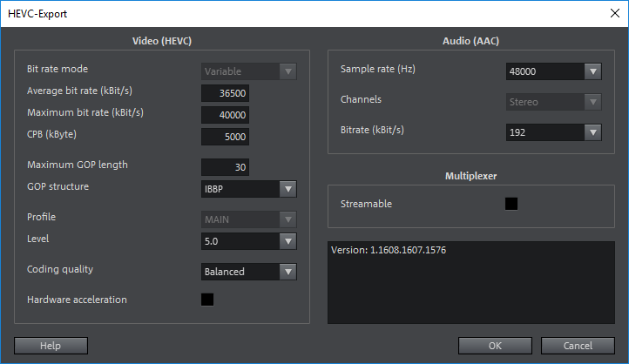The image size is (629, 364).
Task: Cancel the HEVC export dialog
Action: [x=578, y=346]
